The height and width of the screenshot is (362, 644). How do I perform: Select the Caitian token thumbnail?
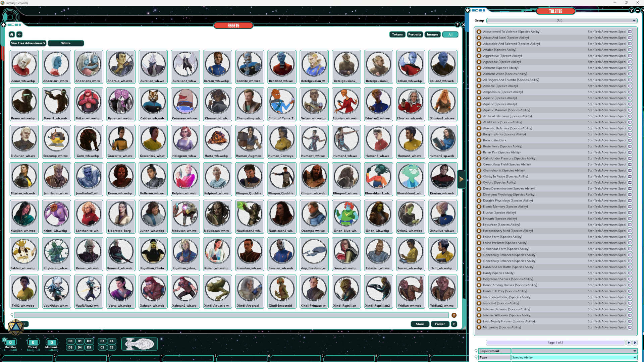click(x=153, y=104)
